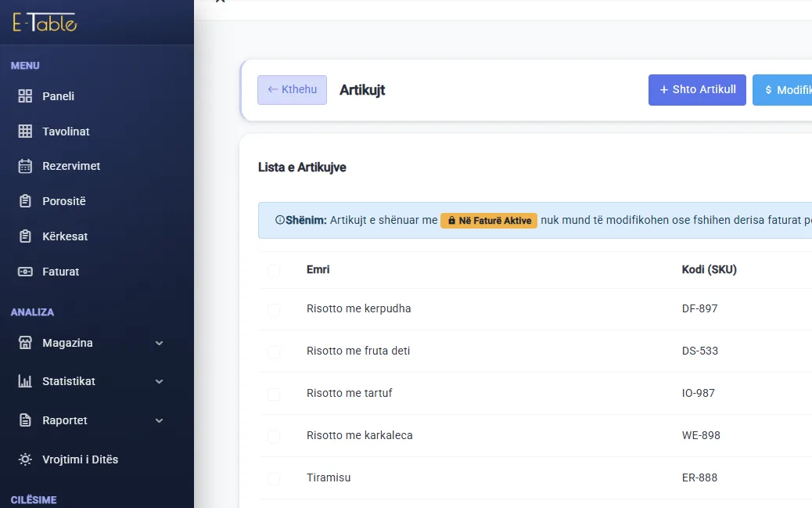Click the Në Faturë Aktive badge
The width and height of the screenshot is (812, 508).
point(489,220)
